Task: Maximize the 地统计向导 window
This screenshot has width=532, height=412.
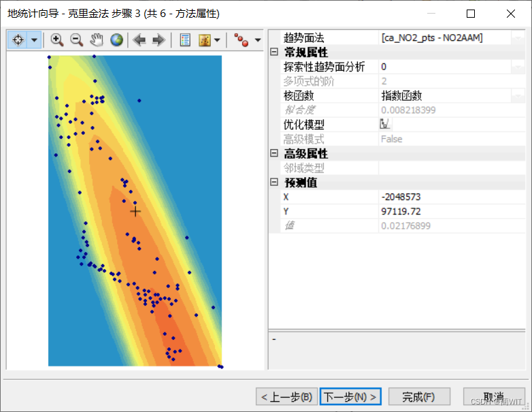Action: click(471, 14)
